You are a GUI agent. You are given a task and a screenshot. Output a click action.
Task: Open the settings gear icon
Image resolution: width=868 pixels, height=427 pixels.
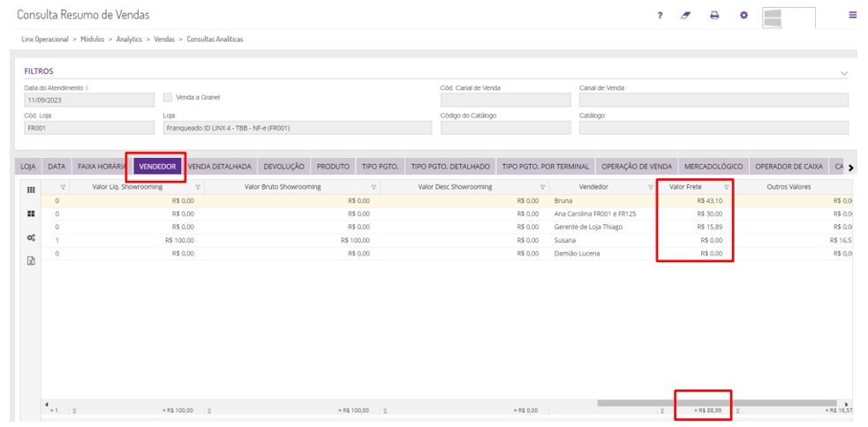744,16
